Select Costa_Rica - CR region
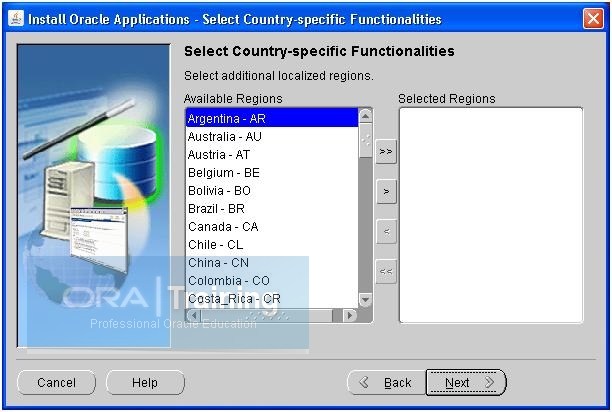 (272, 298)
